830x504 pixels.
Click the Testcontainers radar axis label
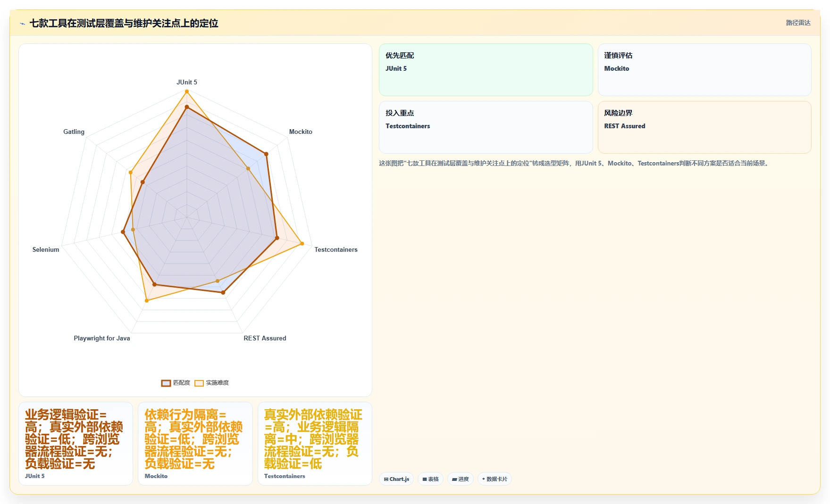click(336, 249)
